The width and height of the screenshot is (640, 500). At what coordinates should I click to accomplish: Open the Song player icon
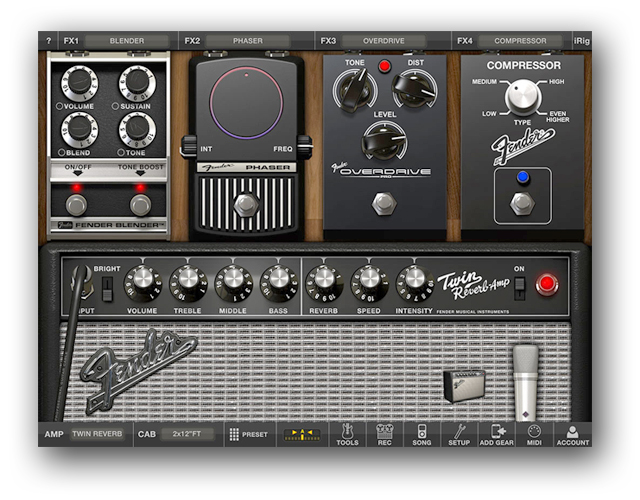[x=422, y=435]
